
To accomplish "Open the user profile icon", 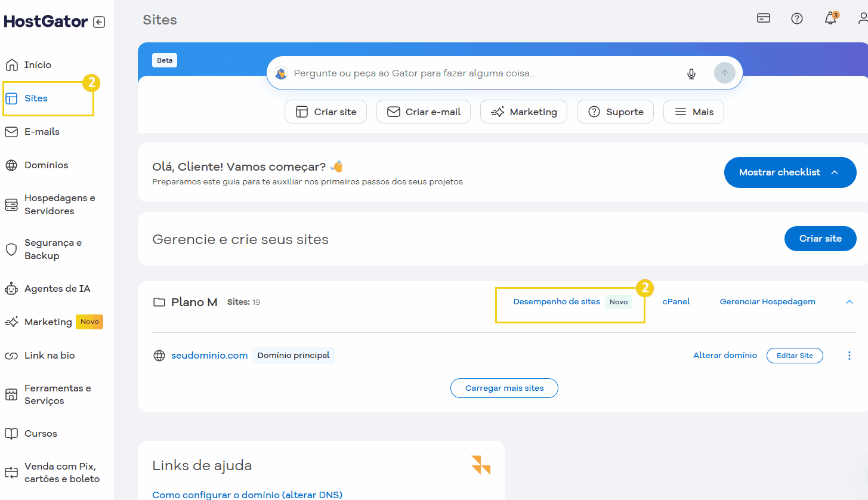I will 864,18.
